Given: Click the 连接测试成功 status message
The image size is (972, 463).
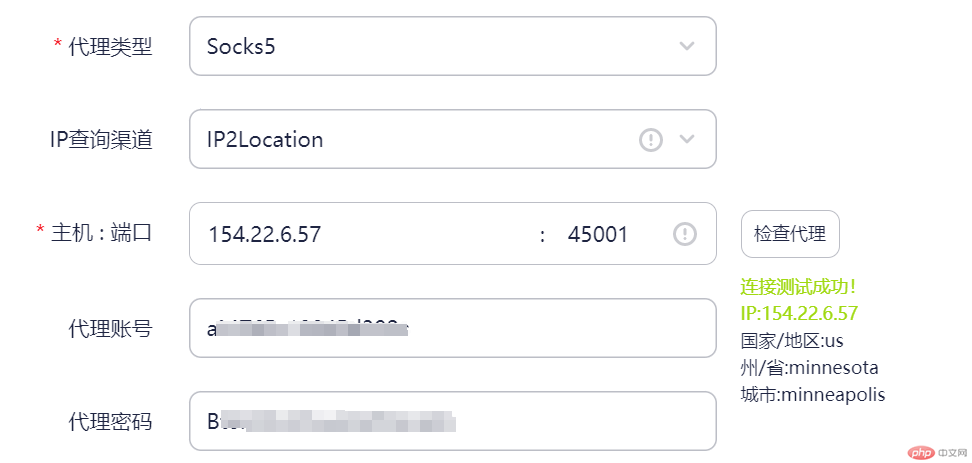Looking at the screenshot, I should (x=799, y=286).
